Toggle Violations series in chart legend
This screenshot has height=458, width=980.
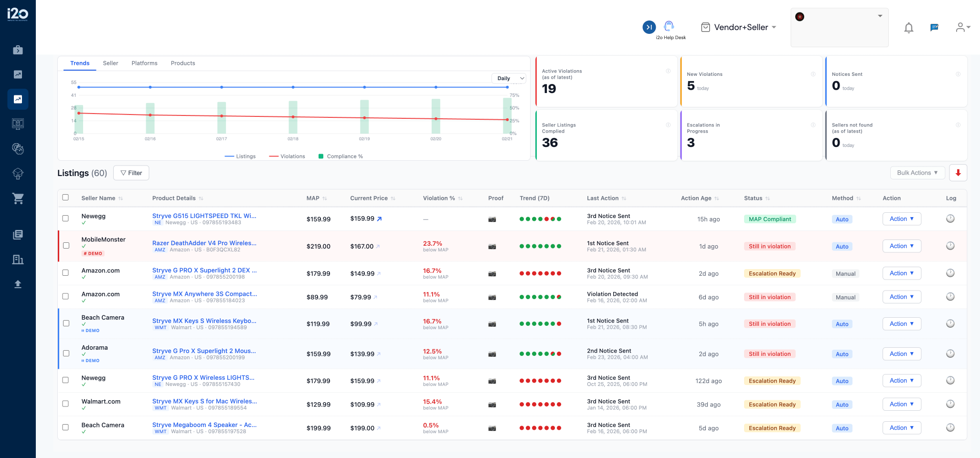click(287, 156)
